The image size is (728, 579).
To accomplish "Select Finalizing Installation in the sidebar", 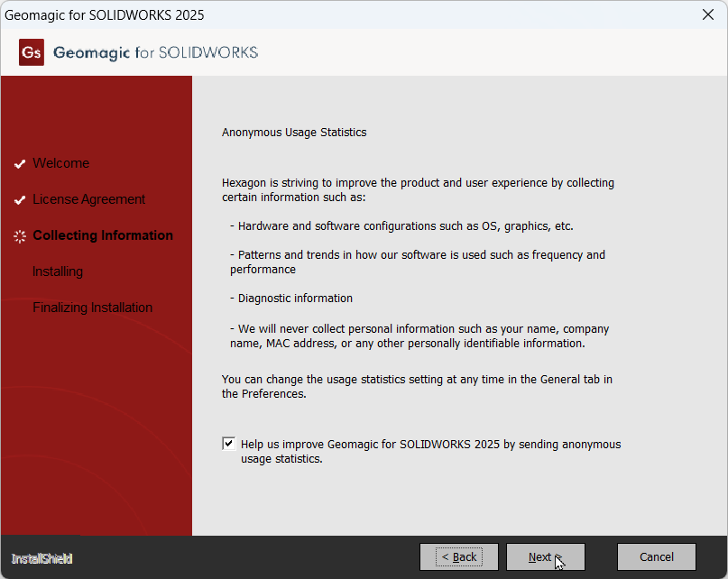I will (x=92, y=308).
